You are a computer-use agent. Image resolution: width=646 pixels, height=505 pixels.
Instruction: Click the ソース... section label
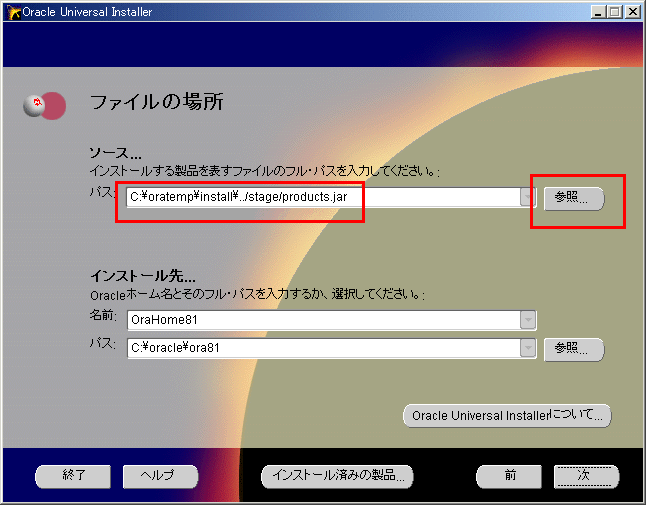pos(116,153)
